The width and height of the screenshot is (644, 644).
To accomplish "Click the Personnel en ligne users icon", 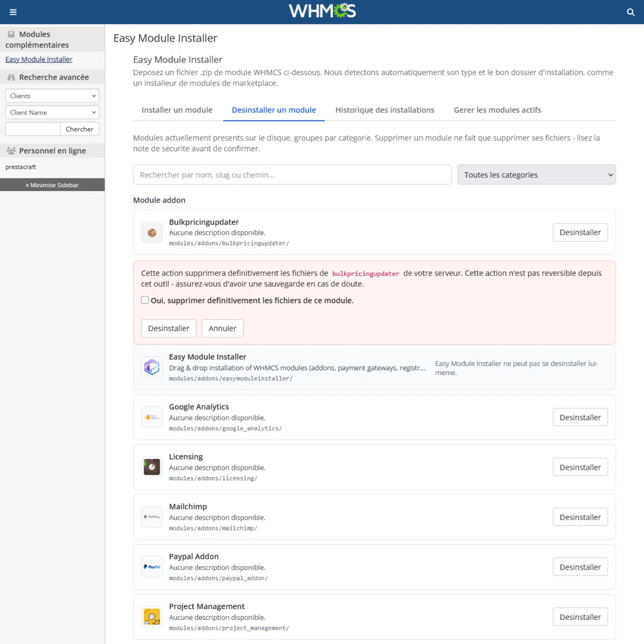I will click(11, 151).
